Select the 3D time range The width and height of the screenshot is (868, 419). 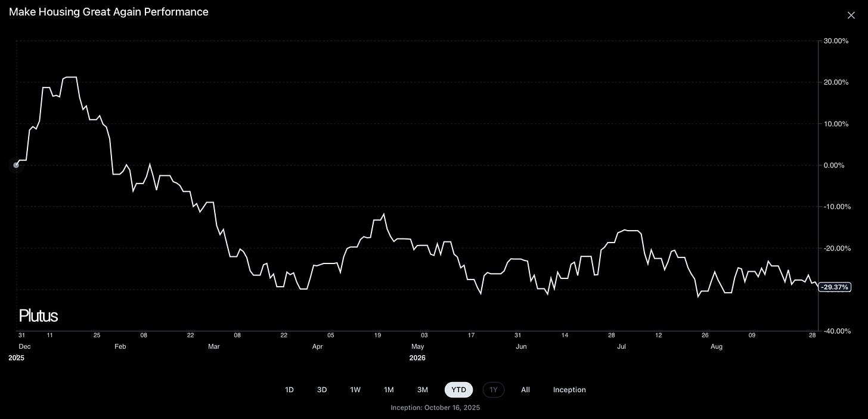click(x=322, y=390)
